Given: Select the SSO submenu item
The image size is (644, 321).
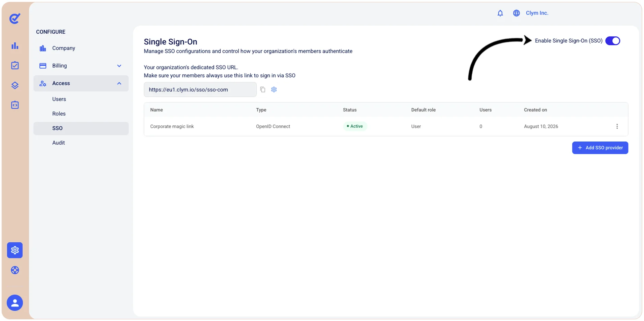Looking at the screenshot, I should tap(81, 128).
